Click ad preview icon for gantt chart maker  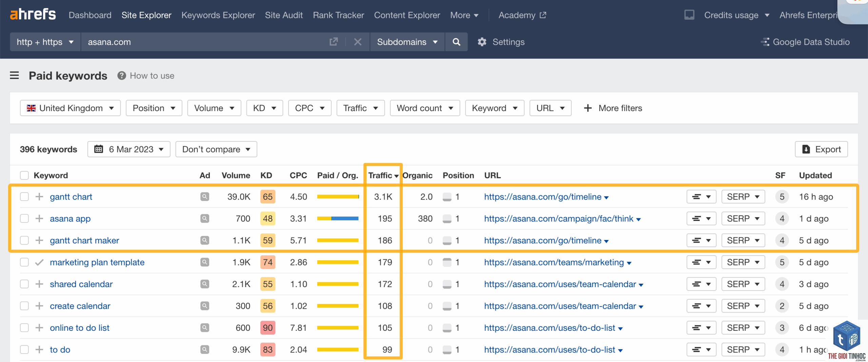click(204, 240)
